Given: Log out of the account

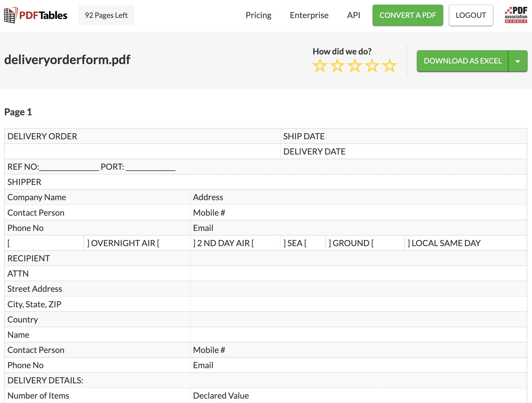Looking at the screenshot, I should click(x=471, y=15).
